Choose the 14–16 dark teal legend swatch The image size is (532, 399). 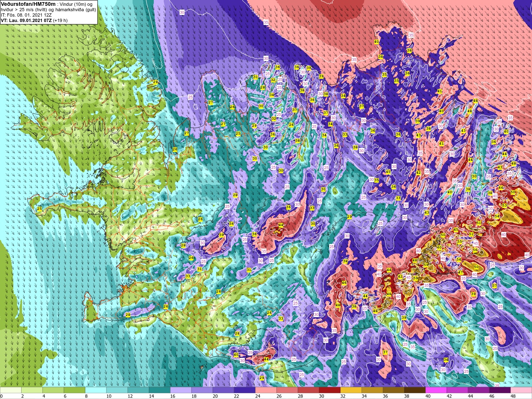tap(160, 390)
